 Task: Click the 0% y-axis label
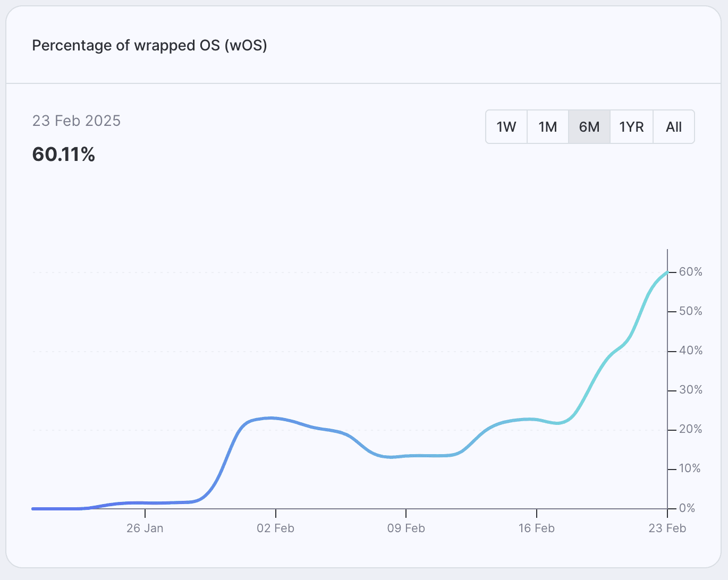click(x=687, y=508)
